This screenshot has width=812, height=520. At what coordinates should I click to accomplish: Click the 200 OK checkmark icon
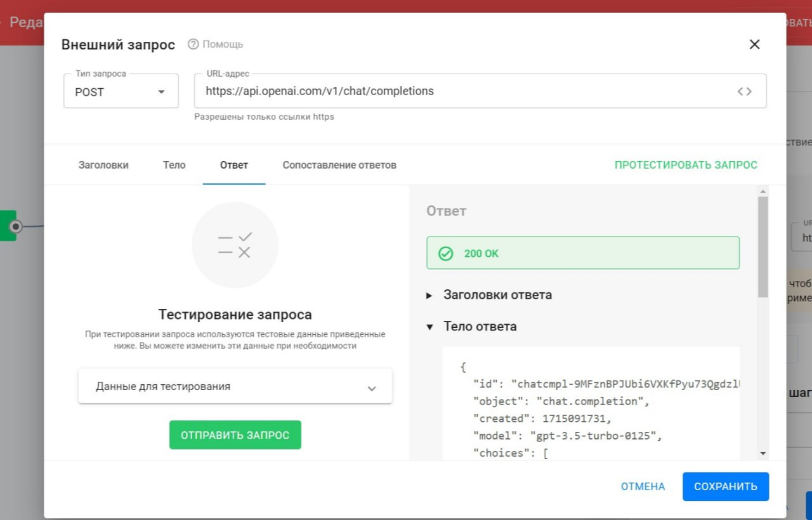(x=446, y=254)
